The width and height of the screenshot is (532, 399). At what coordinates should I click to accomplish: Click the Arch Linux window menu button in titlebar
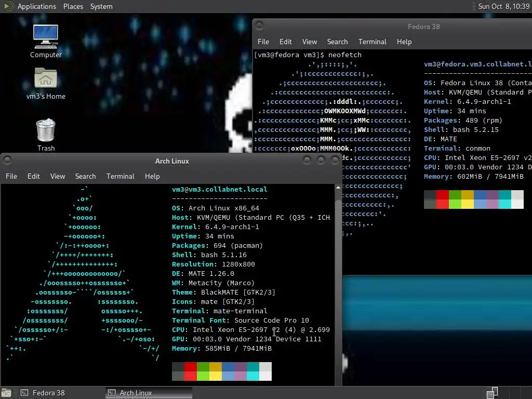pos(7,160)
